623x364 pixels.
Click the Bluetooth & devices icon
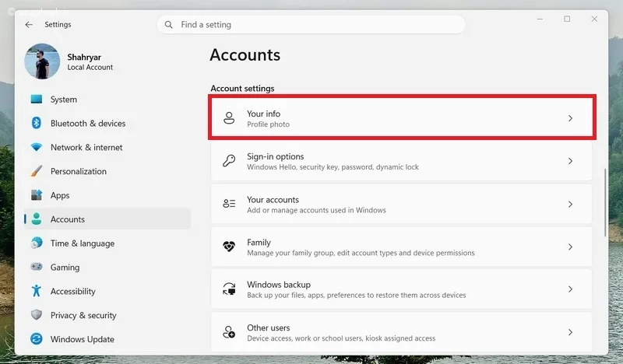coord(36,123)
